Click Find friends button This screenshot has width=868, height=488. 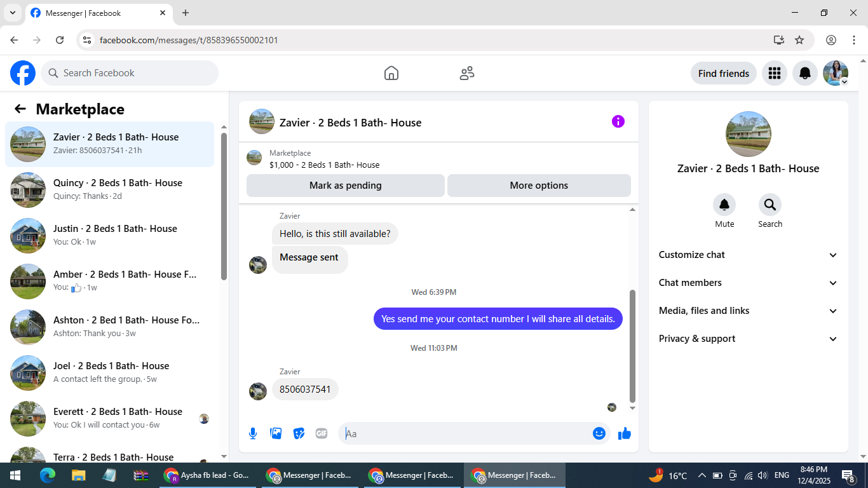pos(723,73)
